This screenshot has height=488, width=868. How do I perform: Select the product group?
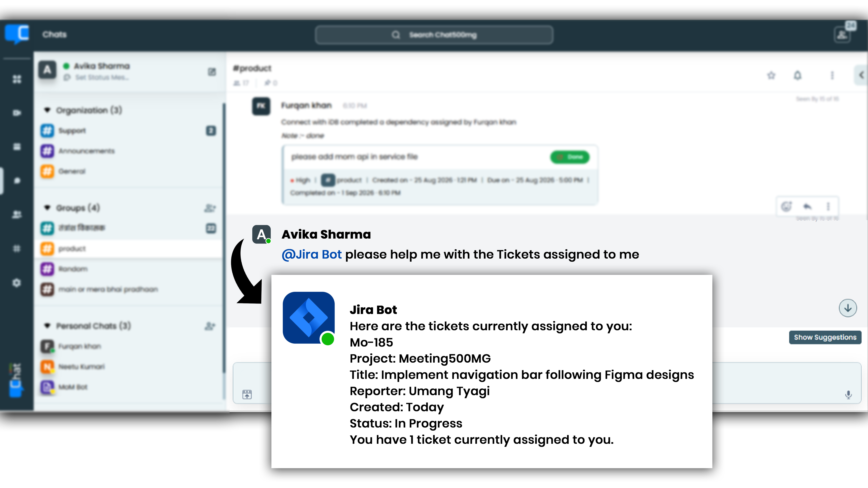click(128, 249)
